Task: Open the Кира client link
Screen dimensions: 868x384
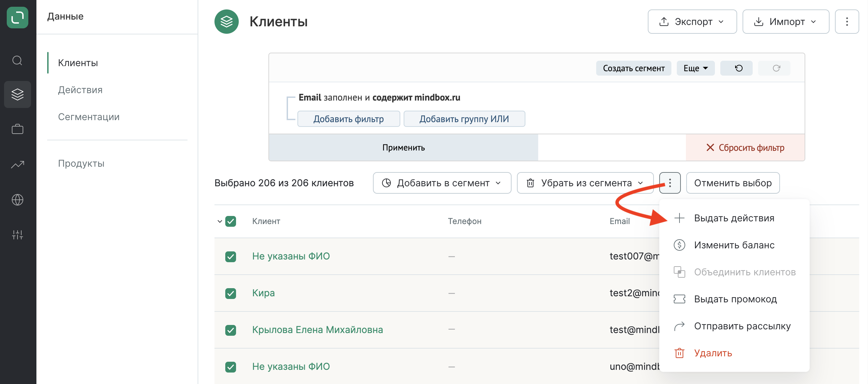Action: click(x=263, y=293)
